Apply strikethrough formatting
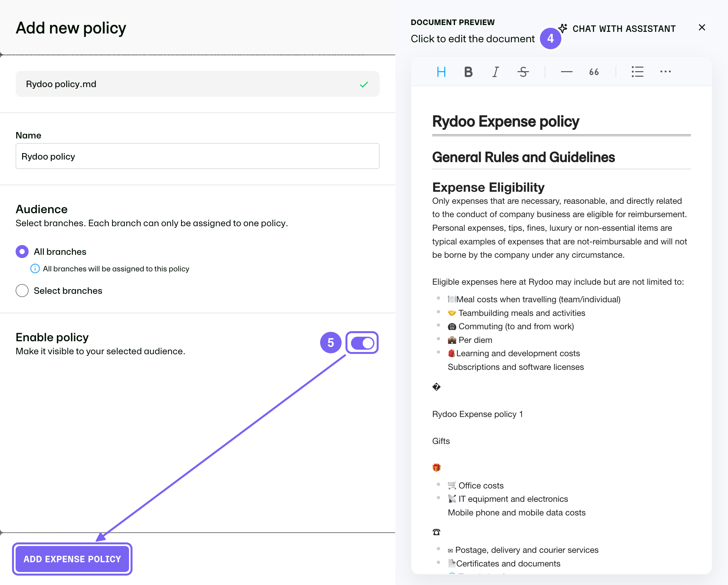The image size is (728, 585). [523, 72]
